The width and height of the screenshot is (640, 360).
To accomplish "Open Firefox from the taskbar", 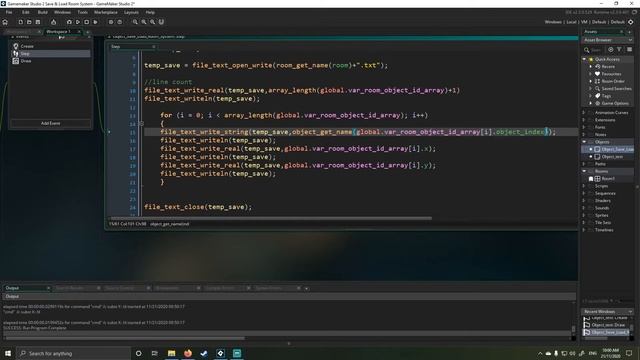I will [188, 353].
